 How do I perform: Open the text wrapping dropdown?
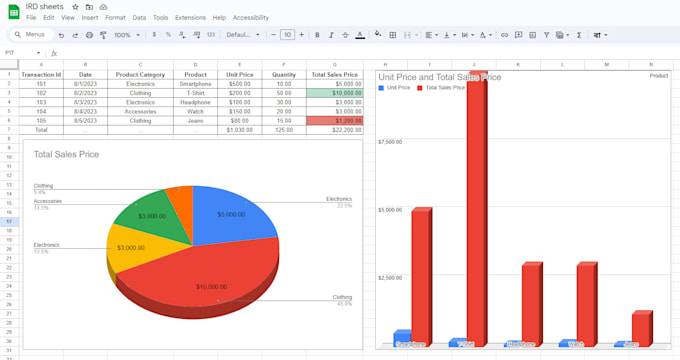[x=468, y=35]
